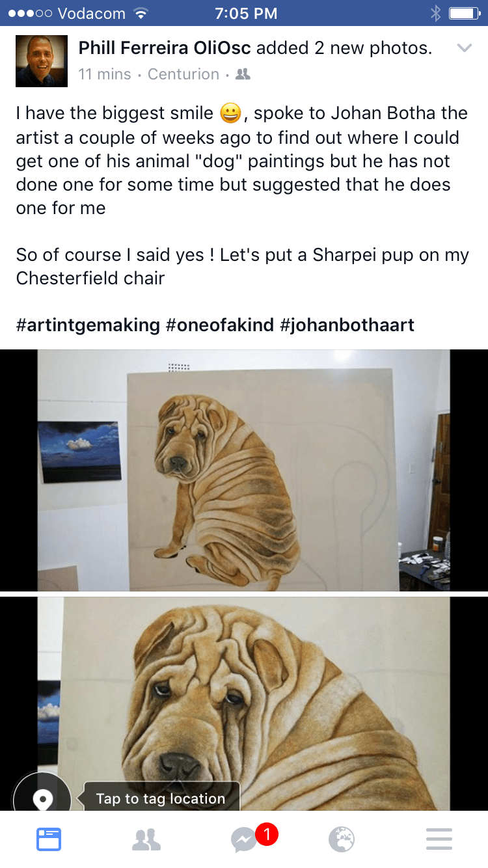Tap the #johanbothaart hashtag
This screenshot has width=488, height=868.
point(347,325)
